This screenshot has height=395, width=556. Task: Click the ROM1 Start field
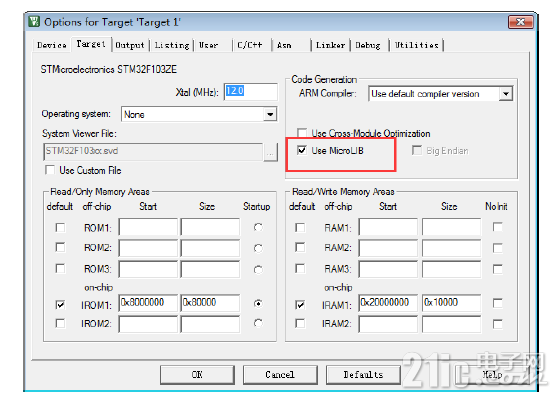148,227
